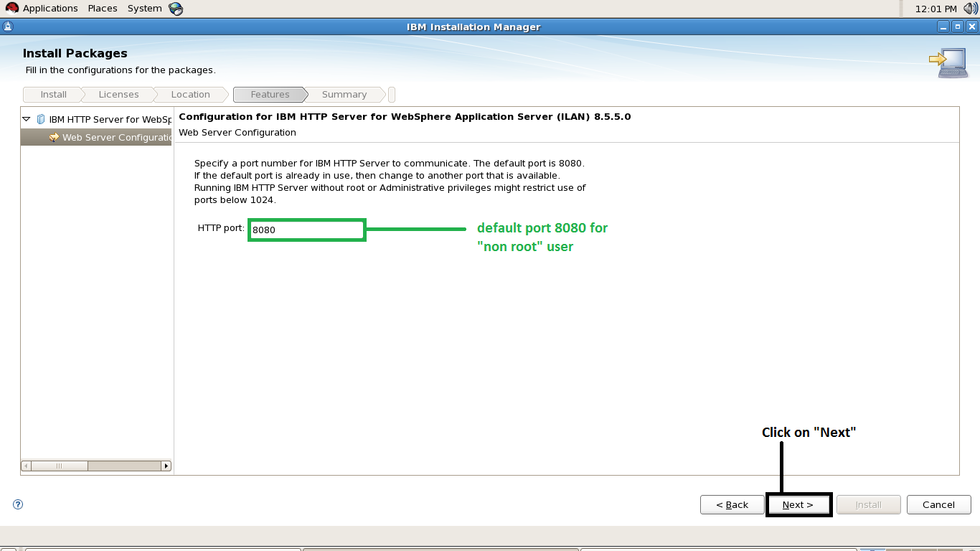Collapse the IBM HTTP Server tree node
The height and width of the screenshot is (551, 980).
pos(26,119)
